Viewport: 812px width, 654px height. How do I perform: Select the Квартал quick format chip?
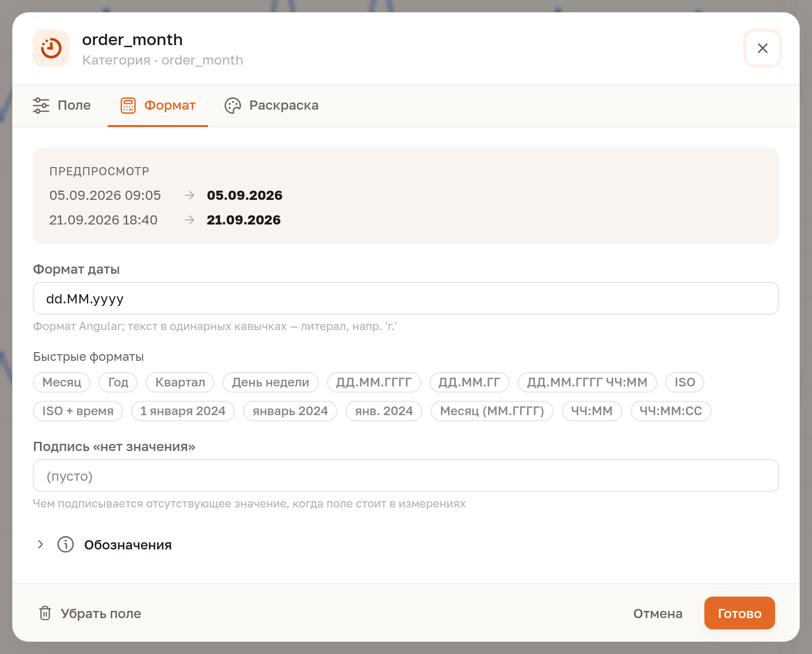[x=180, y=382]
